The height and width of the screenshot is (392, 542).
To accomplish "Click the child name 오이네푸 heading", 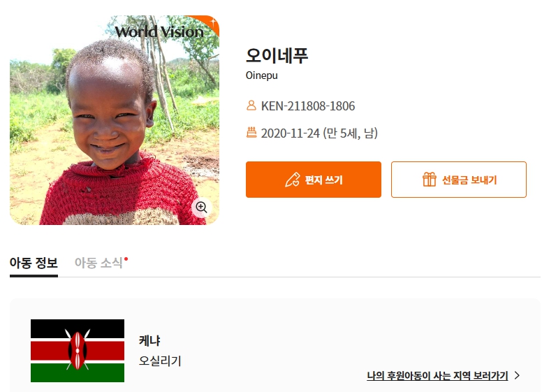I will (x=277, y=55).
